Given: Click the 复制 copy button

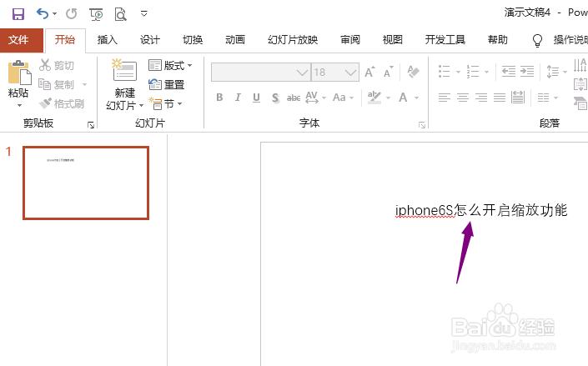Looking at the screenshot, I should pyautogui.click(x=57, y=84).
